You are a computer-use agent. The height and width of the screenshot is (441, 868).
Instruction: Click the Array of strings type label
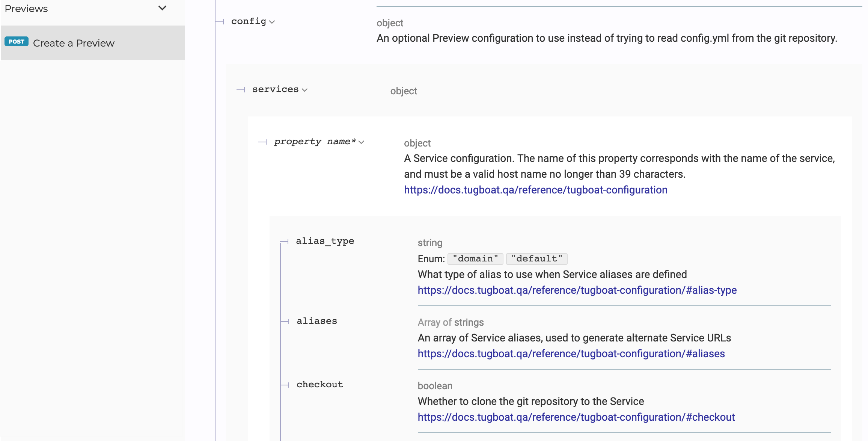pyautogui.click(x=451, y=322)
